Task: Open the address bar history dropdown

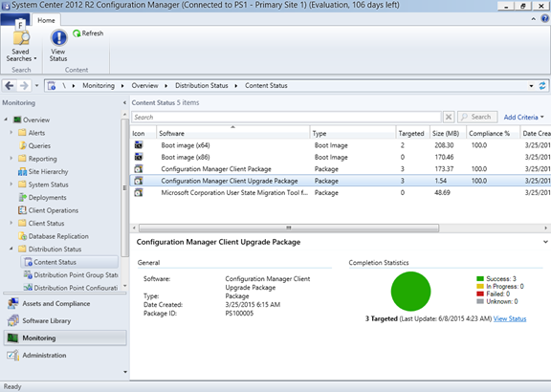Action: 531,86
